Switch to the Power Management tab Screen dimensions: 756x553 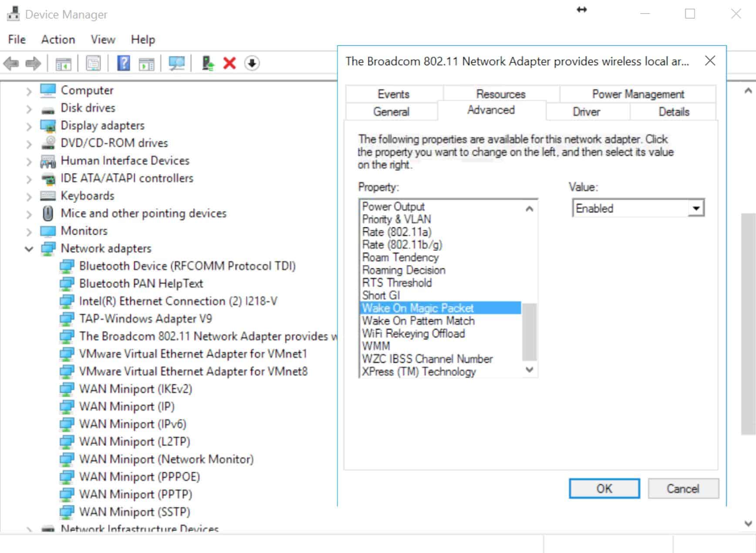click(638, 94)
